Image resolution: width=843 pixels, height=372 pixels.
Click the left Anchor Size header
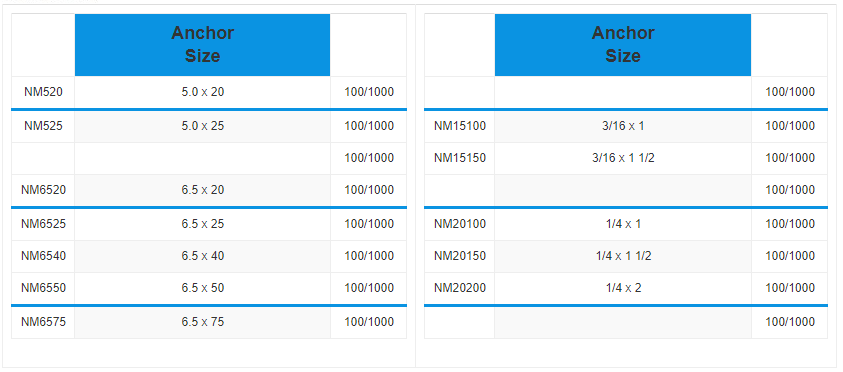(x=202, y=45)
